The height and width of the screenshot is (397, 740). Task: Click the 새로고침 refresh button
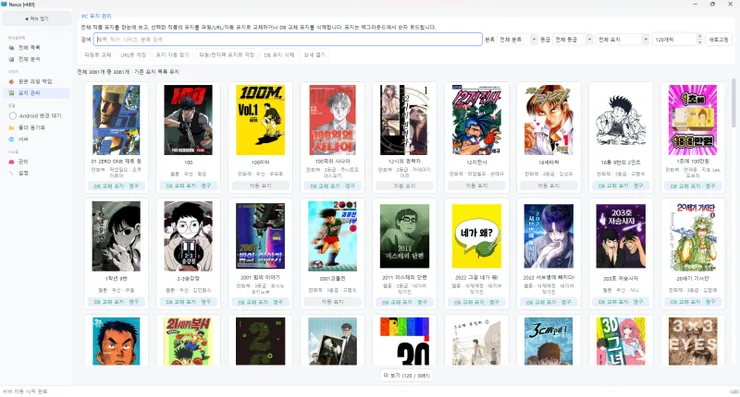pos(718,40)
